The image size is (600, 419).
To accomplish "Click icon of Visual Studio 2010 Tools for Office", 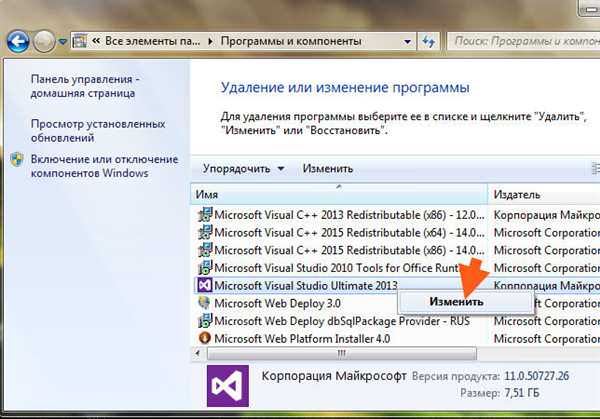I will click(x=205, y=267).
